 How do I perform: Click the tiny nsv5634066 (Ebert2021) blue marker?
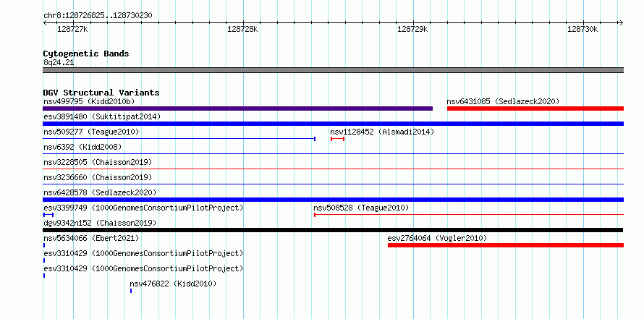(x=44, y=245)
